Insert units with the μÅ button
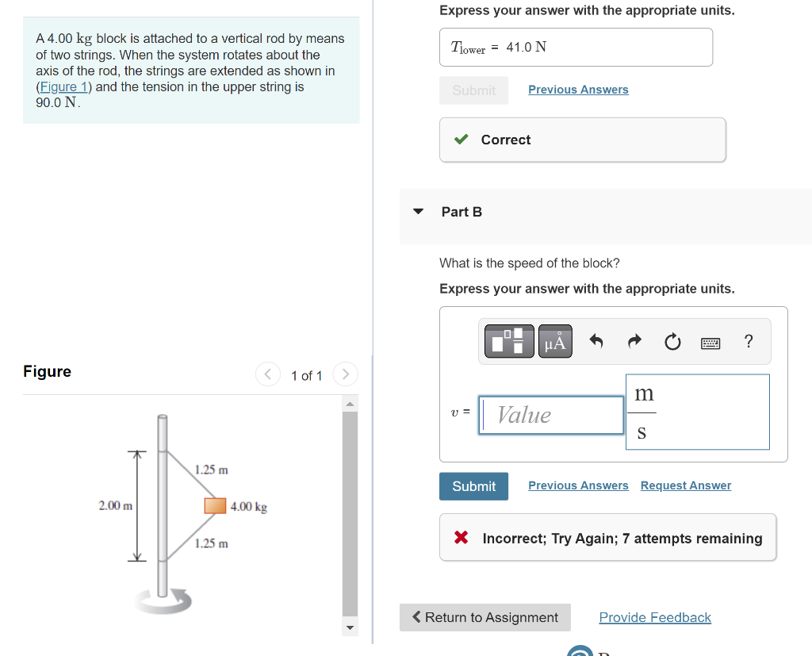This screenshot has height=656, width=812. point(555,341)
